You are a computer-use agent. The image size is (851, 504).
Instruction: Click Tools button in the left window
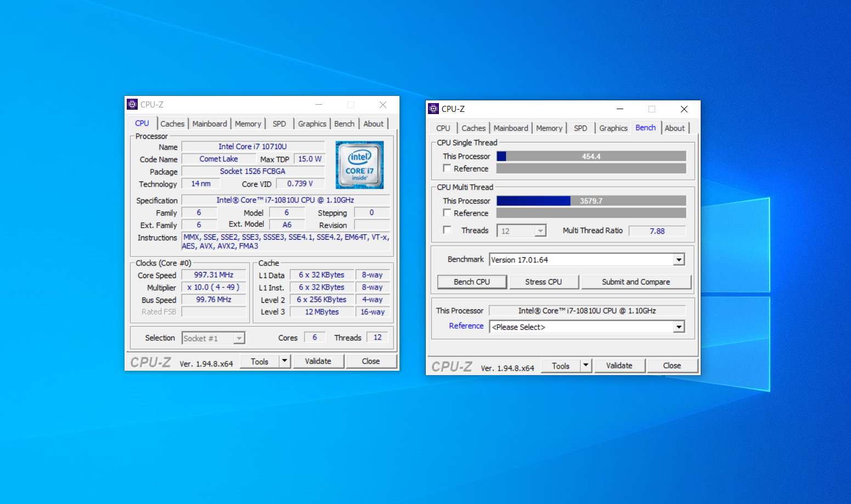[x=260, y=361]
